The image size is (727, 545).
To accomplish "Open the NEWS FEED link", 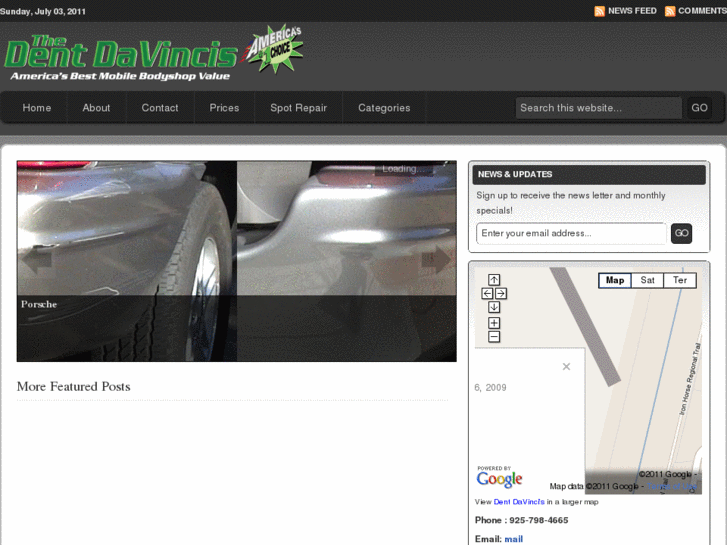I will [632, 11].
